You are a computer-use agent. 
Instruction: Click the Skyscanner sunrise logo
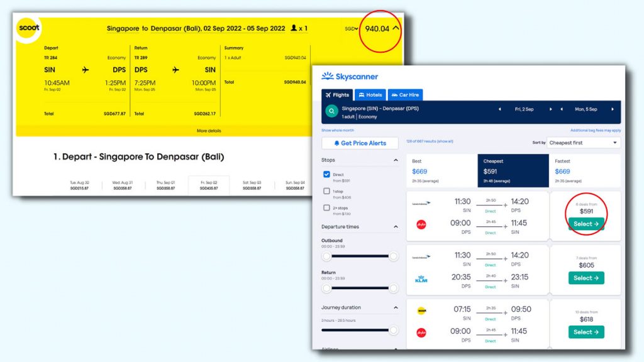[327, 76]
